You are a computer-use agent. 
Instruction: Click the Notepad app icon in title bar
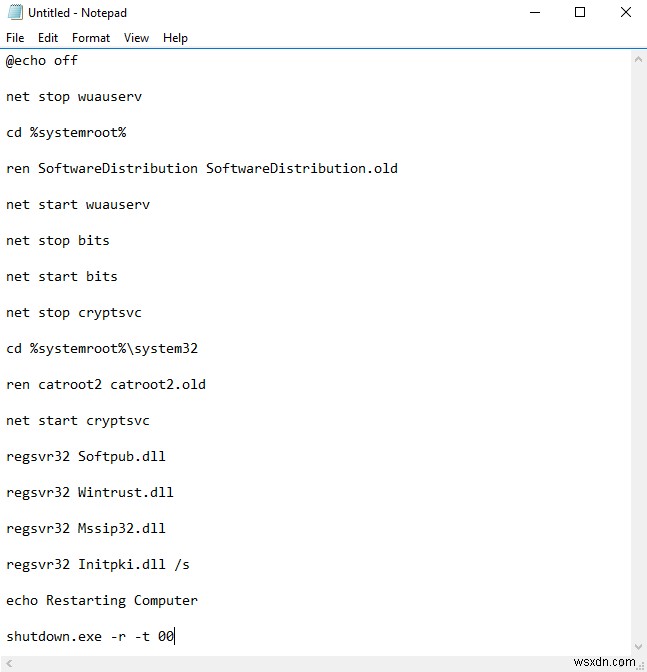12,13
